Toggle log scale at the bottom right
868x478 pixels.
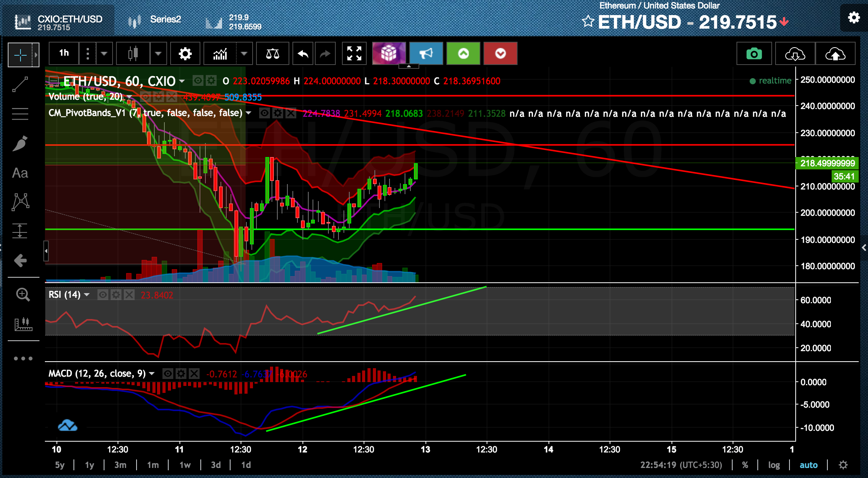click(774, 465)
